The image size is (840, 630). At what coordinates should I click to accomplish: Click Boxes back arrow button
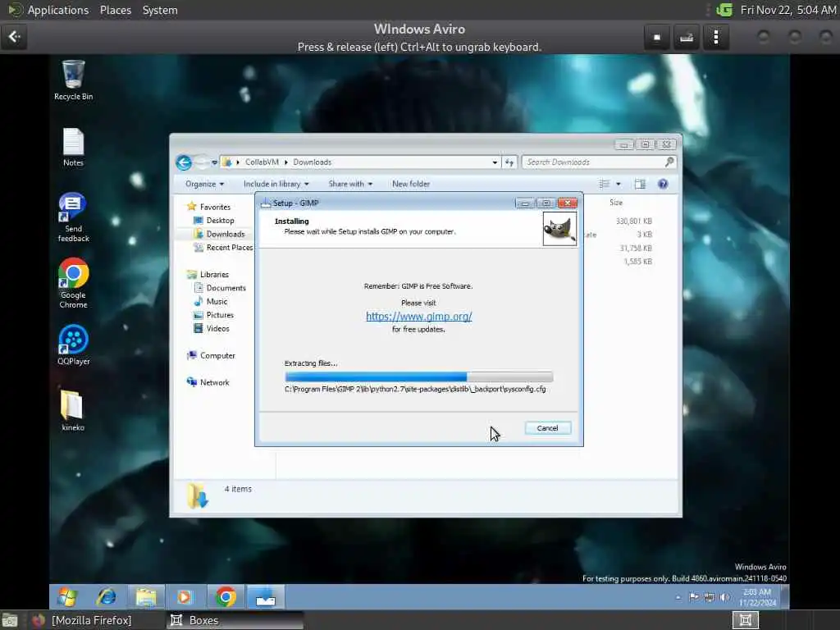(15, 36)
